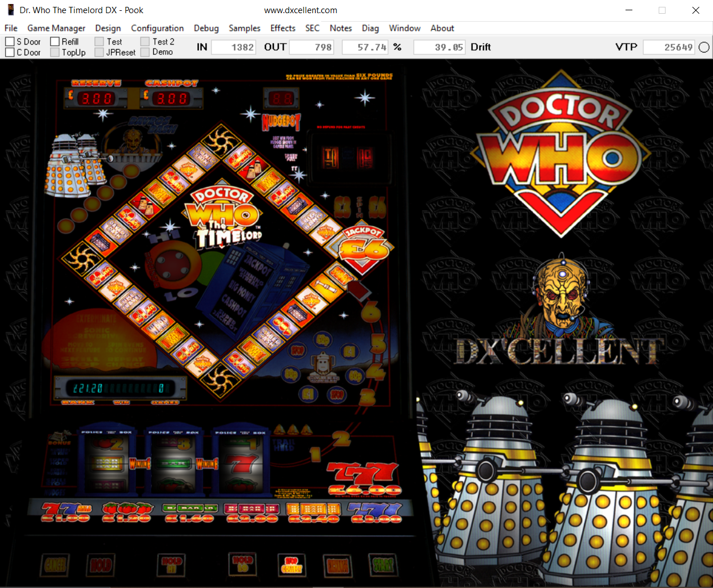Open the File menu
The height and width of the screenshot is (588, 713).
point(11,28)
